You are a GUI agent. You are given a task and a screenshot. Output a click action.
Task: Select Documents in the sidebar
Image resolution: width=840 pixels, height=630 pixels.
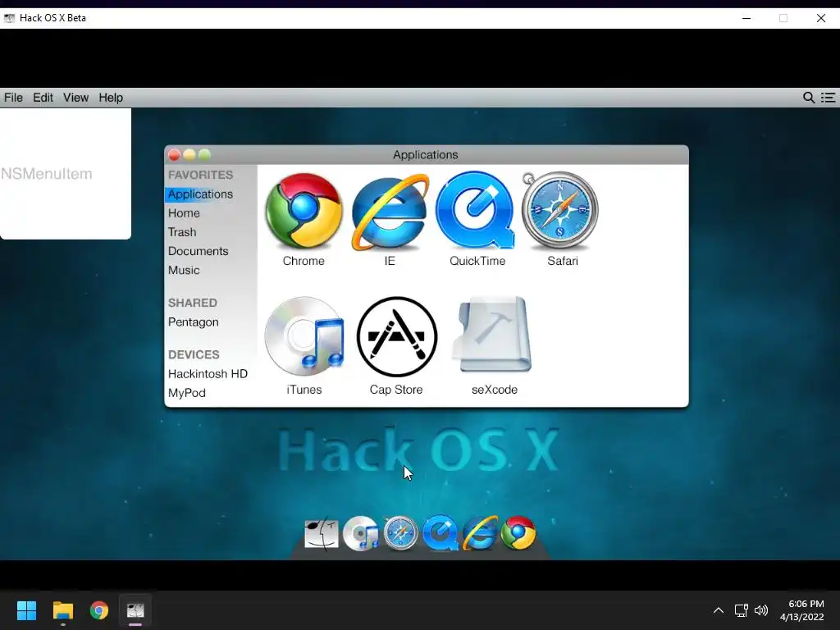(x=199, y=251)
